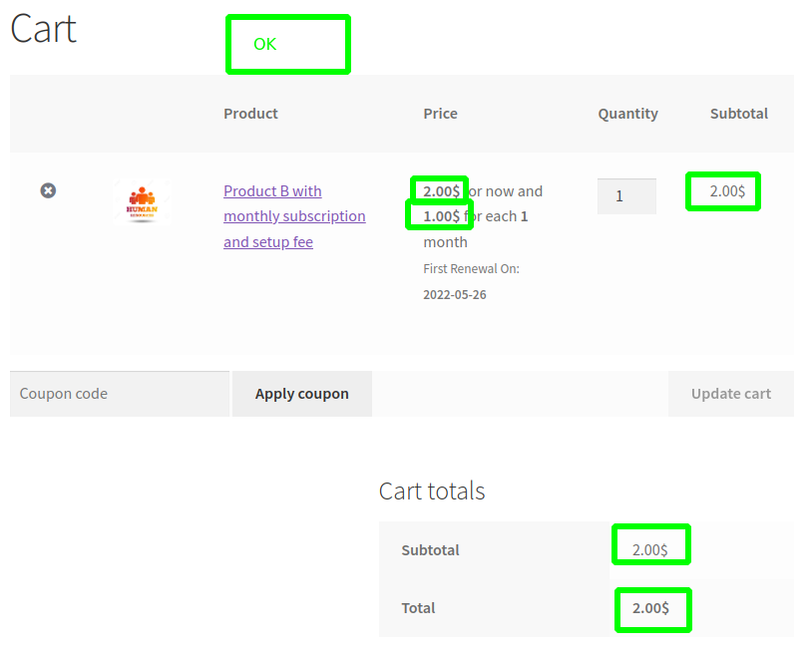Click the product row subtotal amount

(727, 190)
